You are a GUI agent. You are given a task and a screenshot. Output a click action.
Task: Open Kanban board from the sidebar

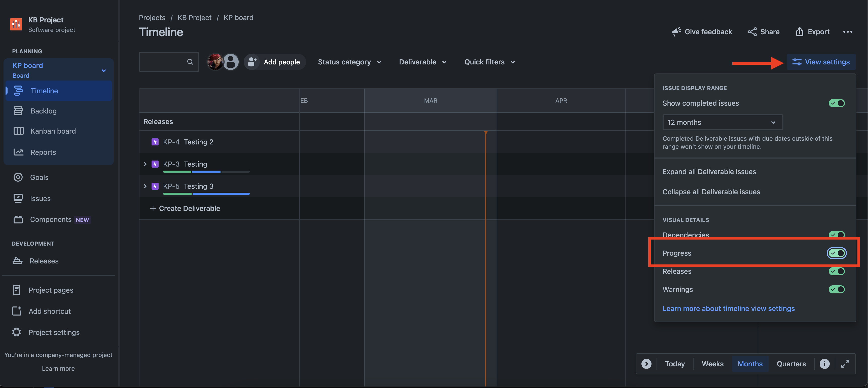pos(53,131)
